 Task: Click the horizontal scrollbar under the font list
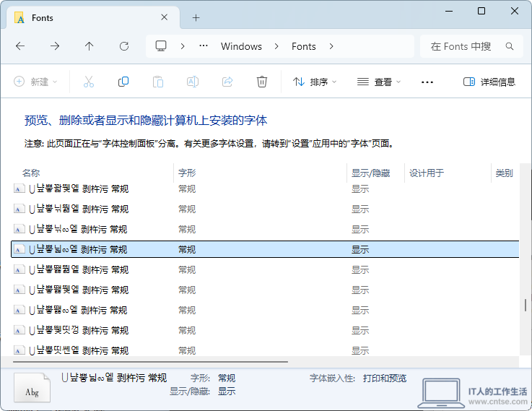150,362
